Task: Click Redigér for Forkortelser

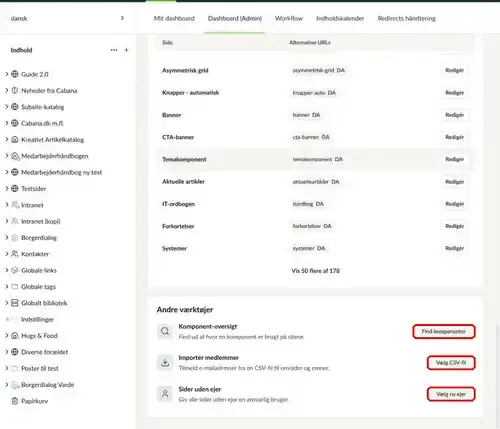Action: click(x=455, y=226)
